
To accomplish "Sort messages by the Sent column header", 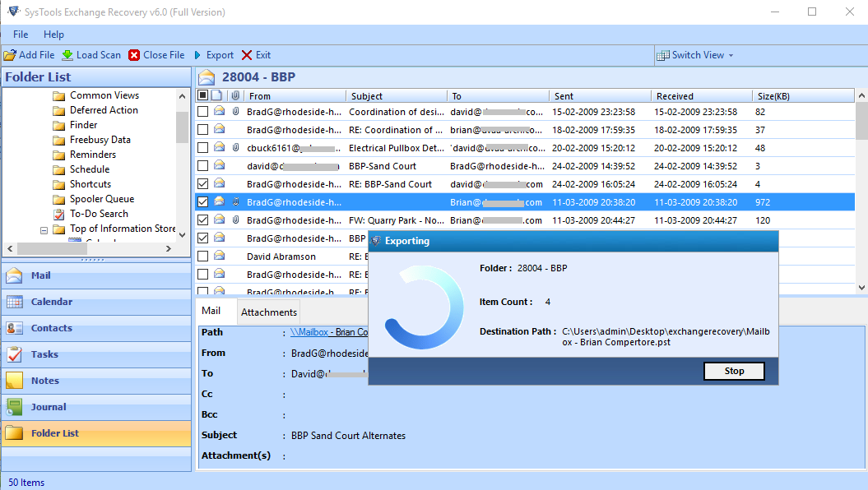I will [x=600, y=95].
